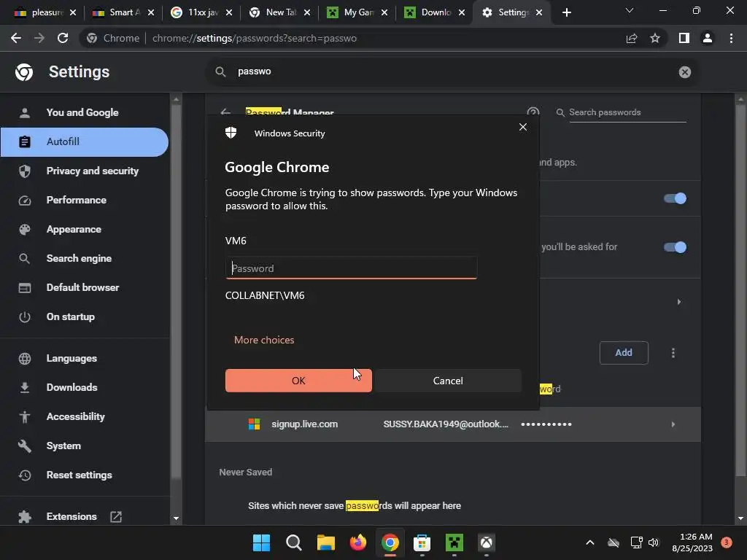Click OK in Windows Security dialog
The height and width of the screenshot is (560, 747).
298,381
